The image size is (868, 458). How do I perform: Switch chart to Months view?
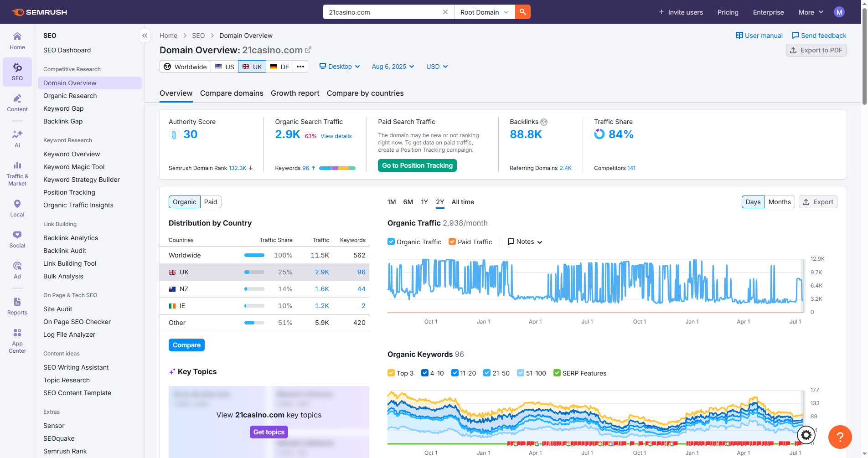[780, 202]
